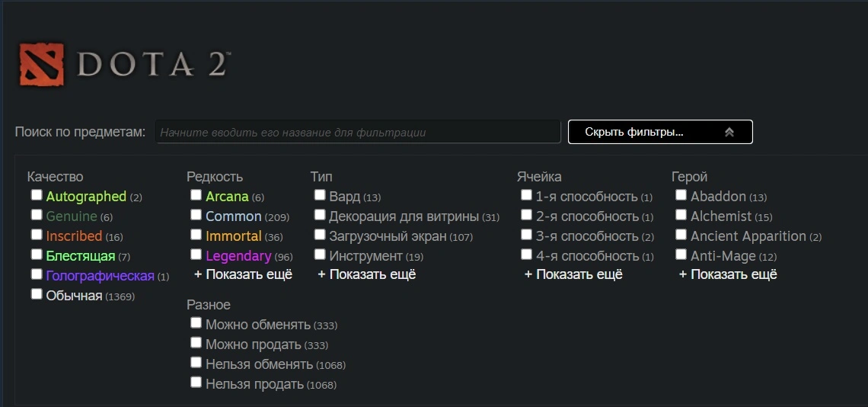Viewport: 868px width, 407px height.
Task: Tick the Arcana rarity checkbox
Action: pyautogui.click(x=196, y=195)
